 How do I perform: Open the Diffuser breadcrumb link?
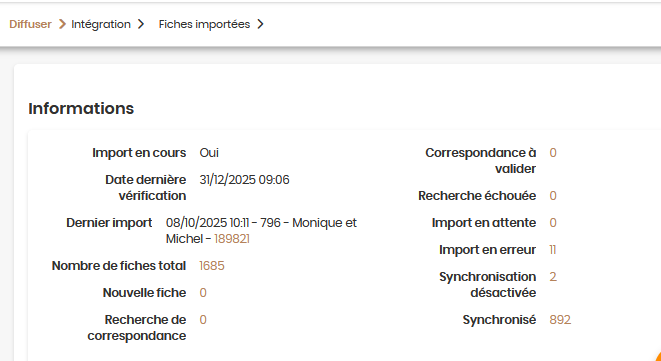pos(30,24)
